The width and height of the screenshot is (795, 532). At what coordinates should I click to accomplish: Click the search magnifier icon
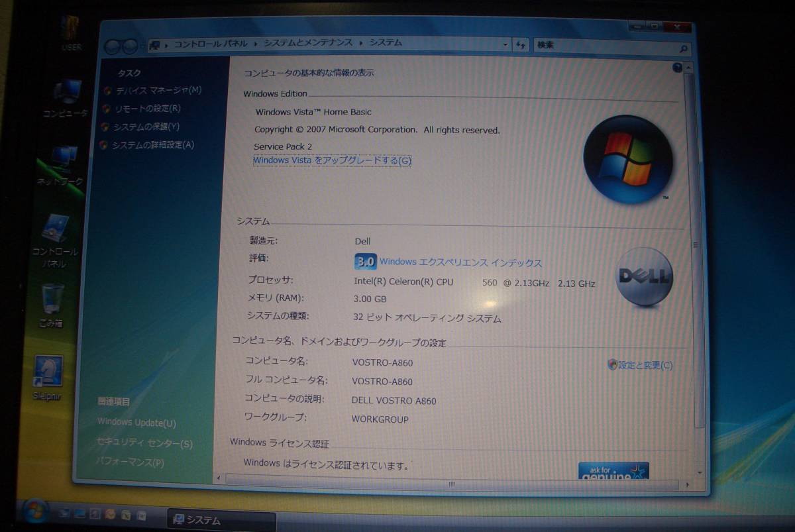pyautogui.click(x=684, y=48)
